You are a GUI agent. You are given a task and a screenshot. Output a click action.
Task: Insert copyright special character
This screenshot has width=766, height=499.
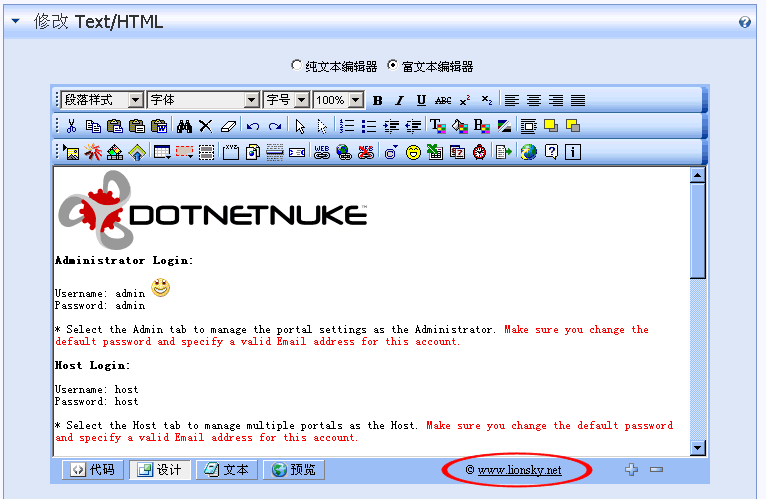tap(391, 152)
